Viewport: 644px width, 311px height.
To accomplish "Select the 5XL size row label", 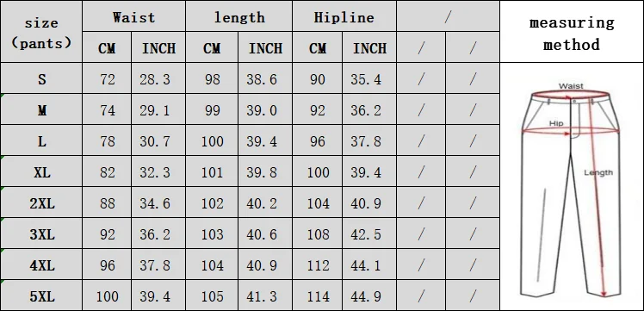I will point(42,296).
